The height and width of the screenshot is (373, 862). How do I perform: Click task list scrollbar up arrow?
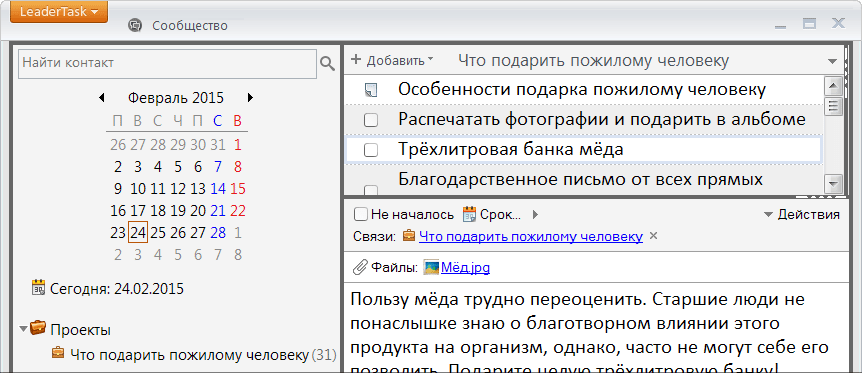point(834,86)
